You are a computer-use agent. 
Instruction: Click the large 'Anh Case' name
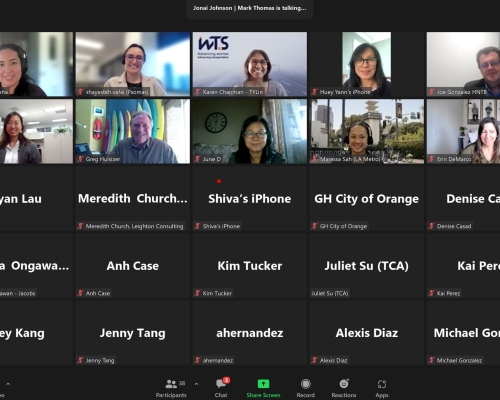point(133,266)
